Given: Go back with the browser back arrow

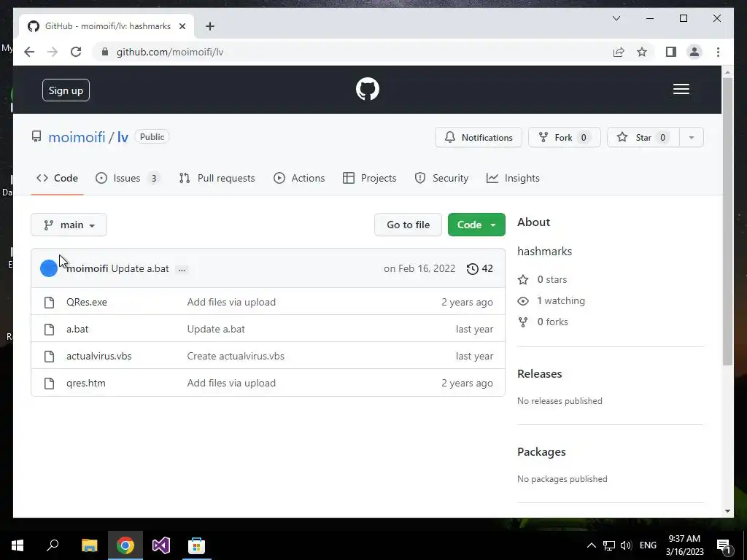Looking at the screenshot, I should pos(29,52).
